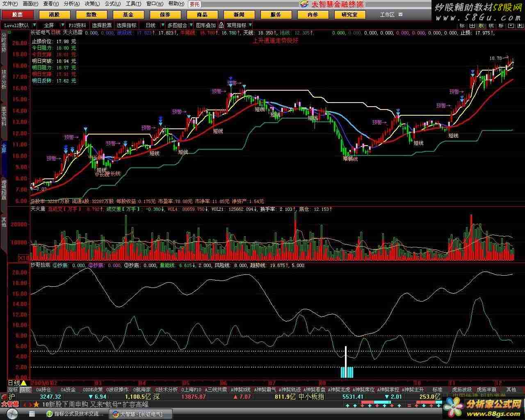
Task: Select the 模板 bottom tab
Action: (25, 390)
